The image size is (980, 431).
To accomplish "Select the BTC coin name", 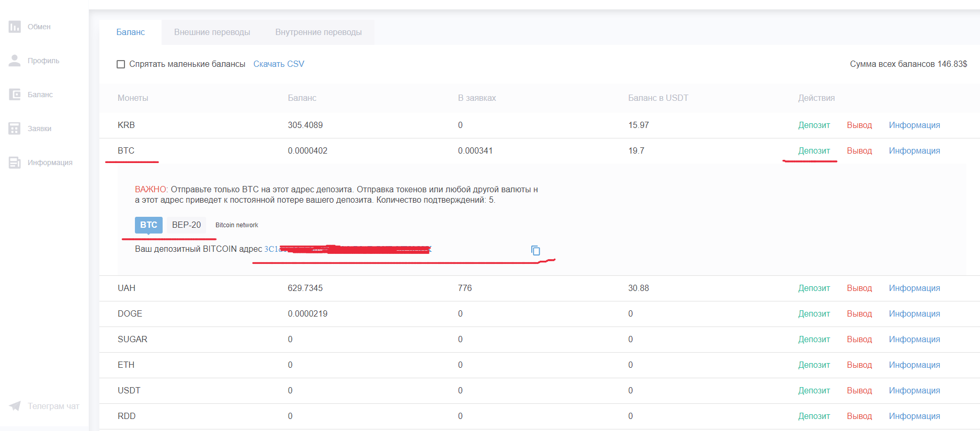I will coord(126,151).
